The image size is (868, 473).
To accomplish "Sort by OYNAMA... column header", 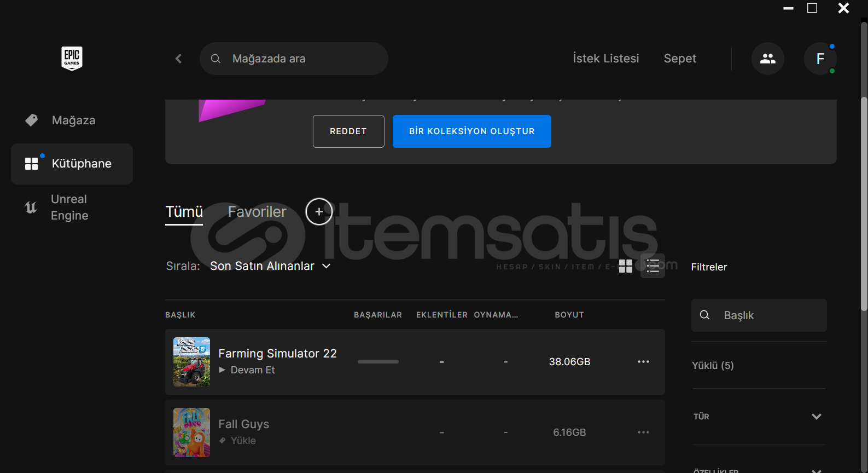I will [x=496, y=315].
